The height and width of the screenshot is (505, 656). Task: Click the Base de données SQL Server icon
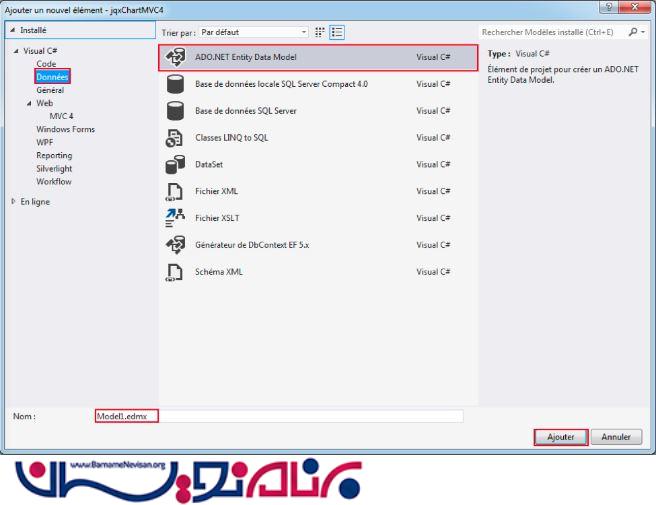175,111
